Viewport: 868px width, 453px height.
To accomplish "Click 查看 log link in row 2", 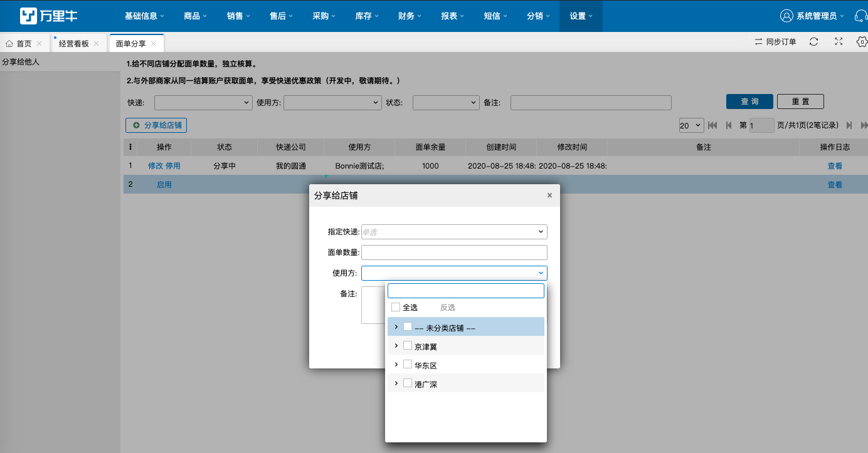I will pyautogui.click(x=835, y=185).
